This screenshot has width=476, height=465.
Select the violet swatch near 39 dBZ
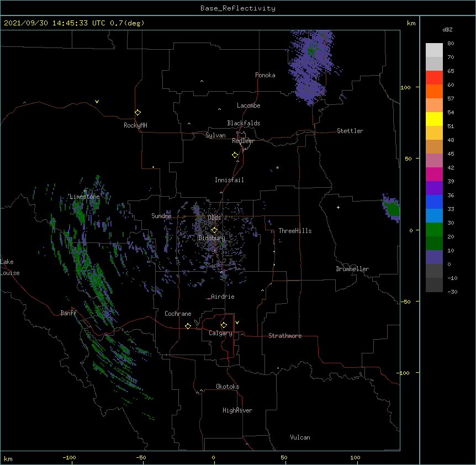click(x=434, y=188)
